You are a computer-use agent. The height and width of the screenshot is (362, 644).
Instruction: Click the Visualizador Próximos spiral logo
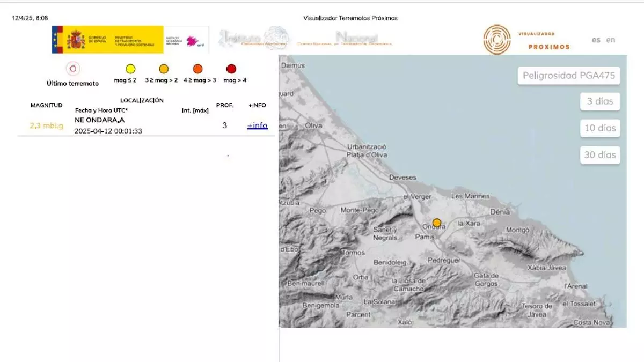pos(497,39)
